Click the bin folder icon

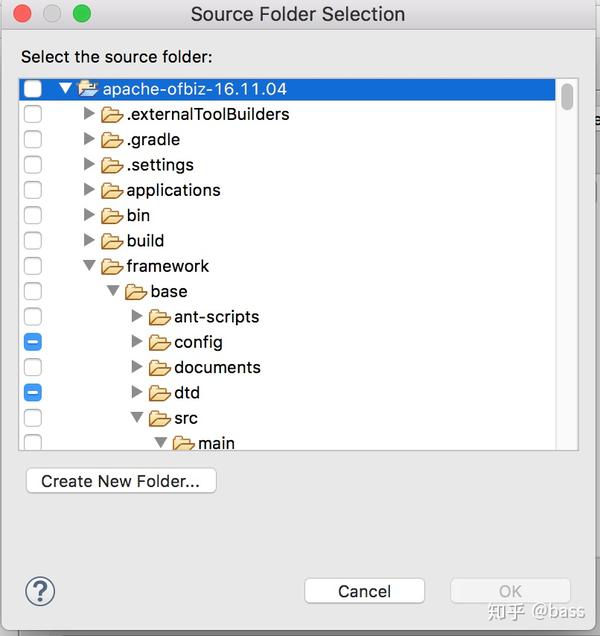click(x=112, y=216)
